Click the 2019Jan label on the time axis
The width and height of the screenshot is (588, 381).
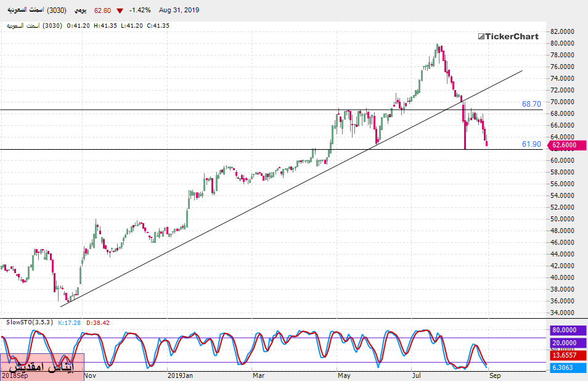181,375
